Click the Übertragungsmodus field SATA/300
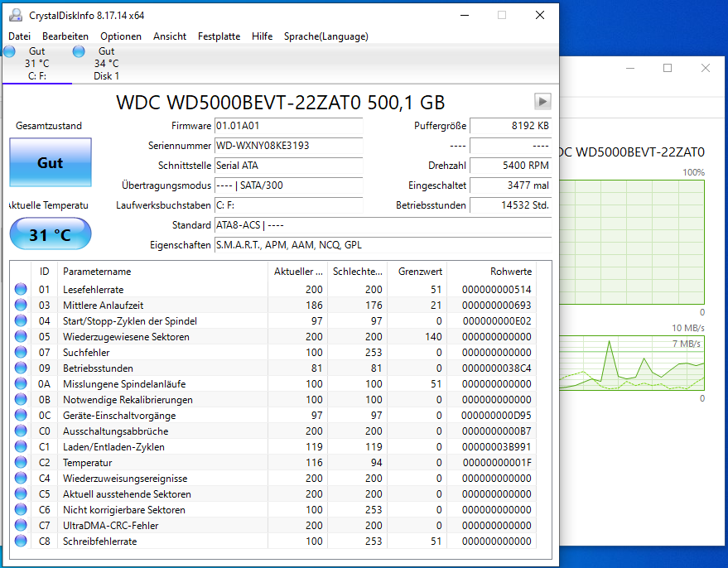728x568 pixels. pos(288,185)
